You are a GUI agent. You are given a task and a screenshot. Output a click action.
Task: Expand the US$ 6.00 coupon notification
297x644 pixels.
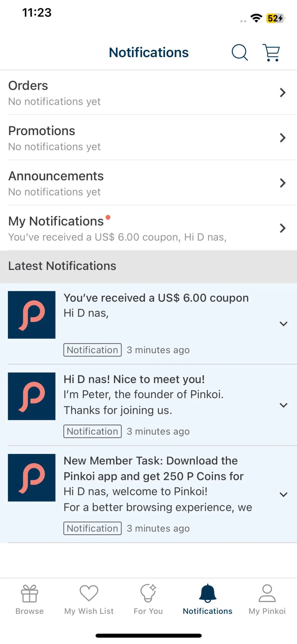(x=283, y=324)
